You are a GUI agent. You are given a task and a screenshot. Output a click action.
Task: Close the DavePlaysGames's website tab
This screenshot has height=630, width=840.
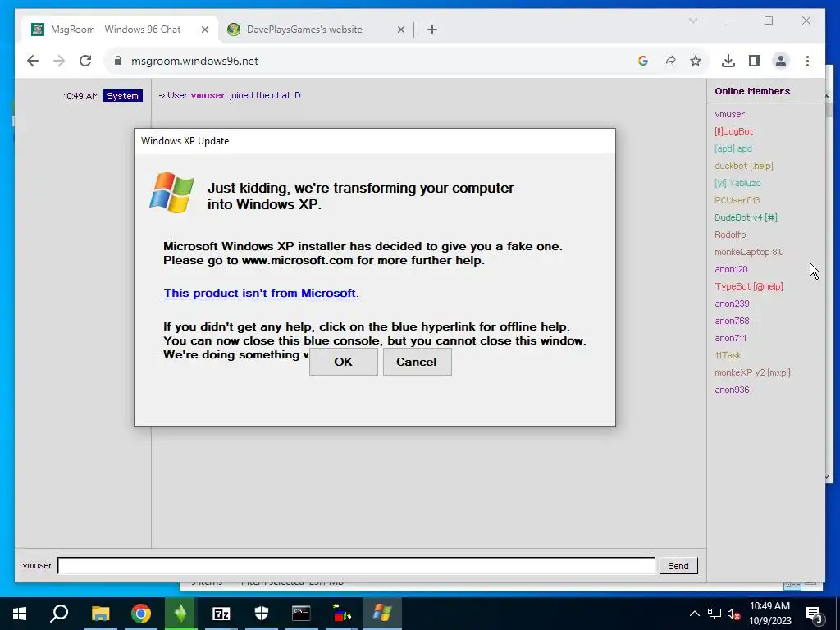click(x=400, y=30)
